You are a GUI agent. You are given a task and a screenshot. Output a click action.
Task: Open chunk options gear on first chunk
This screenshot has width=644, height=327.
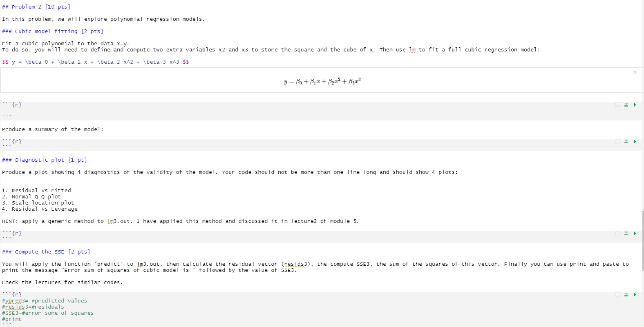pos(617,105)
